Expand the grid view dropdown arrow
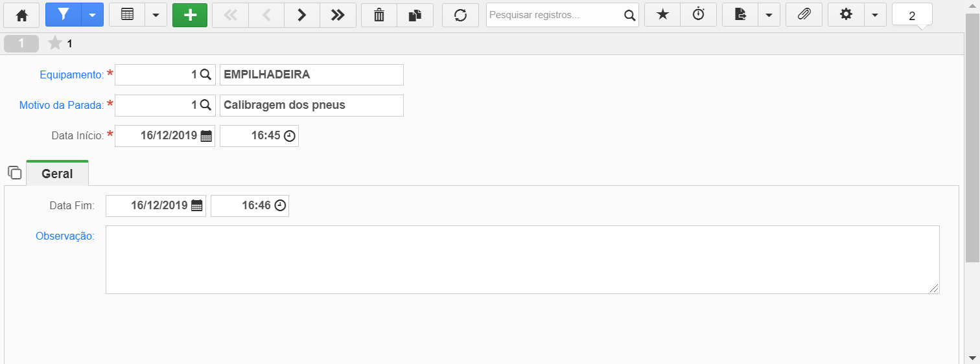Viewport: 980px width, 364px height. point(156,15)
